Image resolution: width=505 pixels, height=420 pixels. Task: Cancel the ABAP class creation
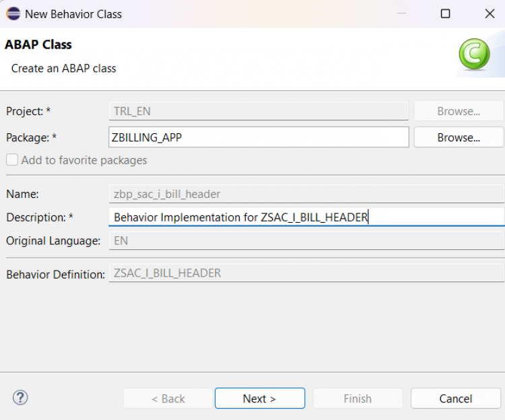pyautogui.click(x=456, y=398)
